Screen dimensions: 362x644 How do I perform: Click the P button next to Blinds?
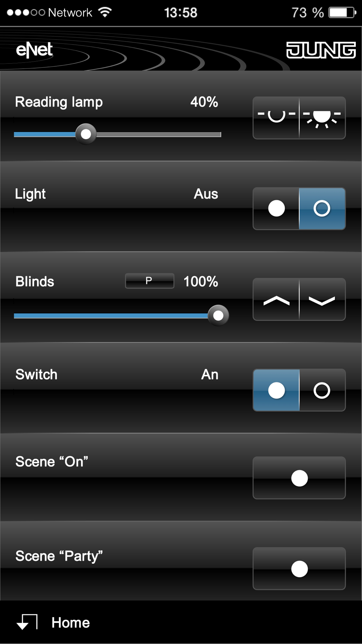(150, 281)
